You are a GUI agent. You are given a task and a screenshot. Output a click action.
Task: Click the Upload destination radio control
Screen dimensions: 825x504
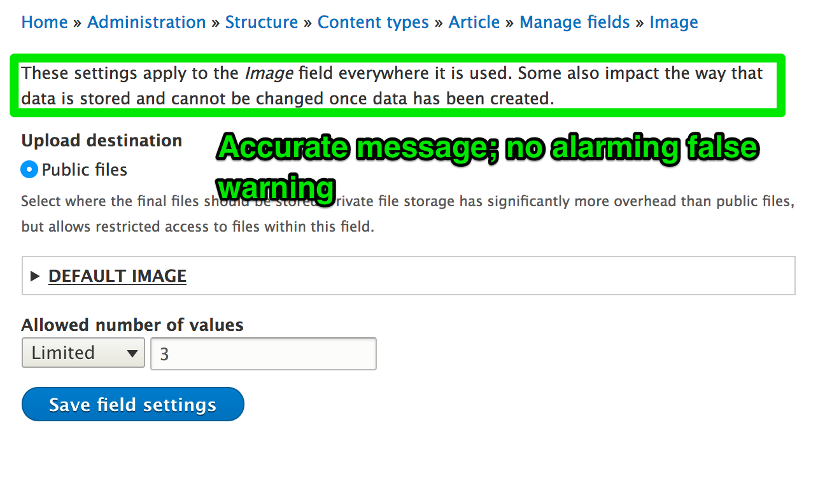tap(28, 169)
